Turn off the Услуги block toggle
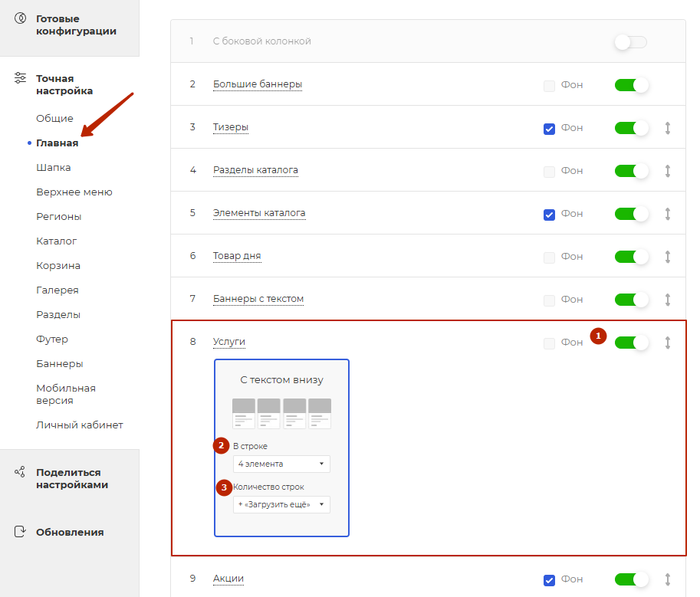Image resolution: width=700 pixels, height=597 pixels. point(632,343)
